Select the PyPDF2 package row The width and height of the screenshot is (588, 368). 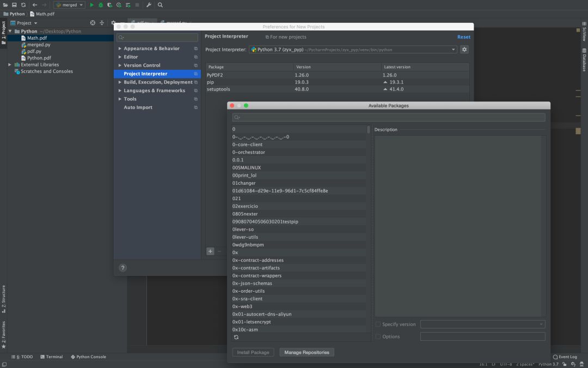point(337,75)
